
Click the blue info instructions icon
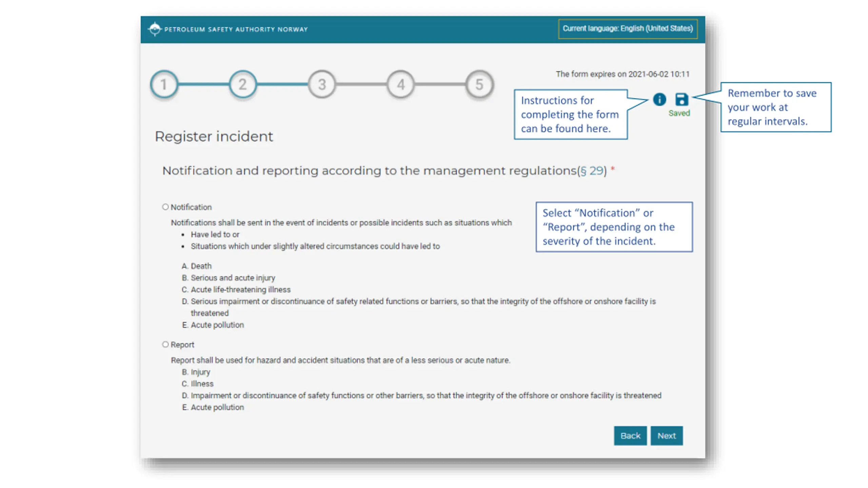(x=659, y=100)
